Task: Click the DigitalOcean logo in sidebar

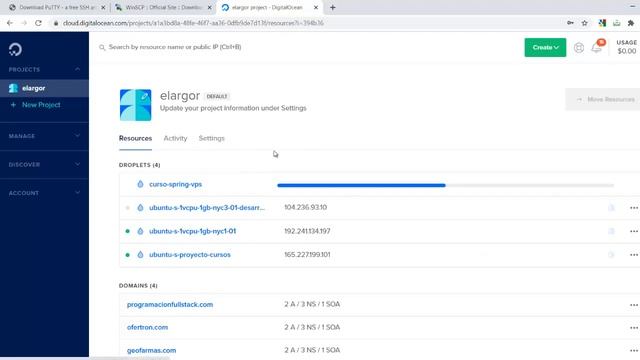Action: coord(16,49)
